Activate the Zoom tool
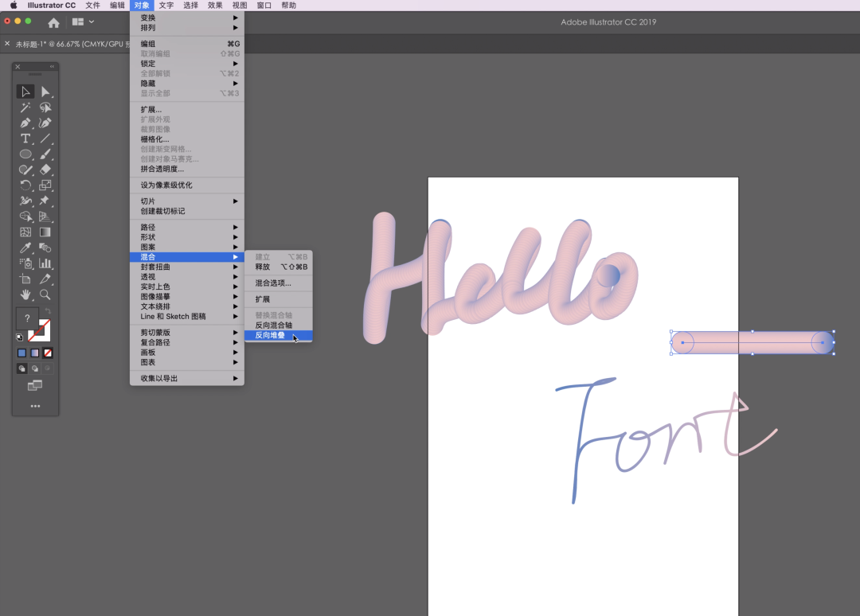 (45, 294)
